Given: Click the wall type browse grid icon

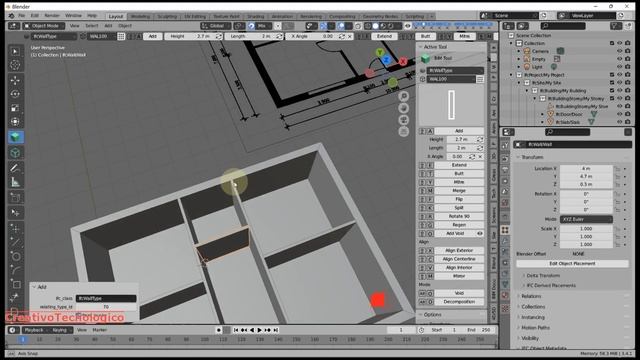Looking at the screenshot, I should (x=121, y=36).
